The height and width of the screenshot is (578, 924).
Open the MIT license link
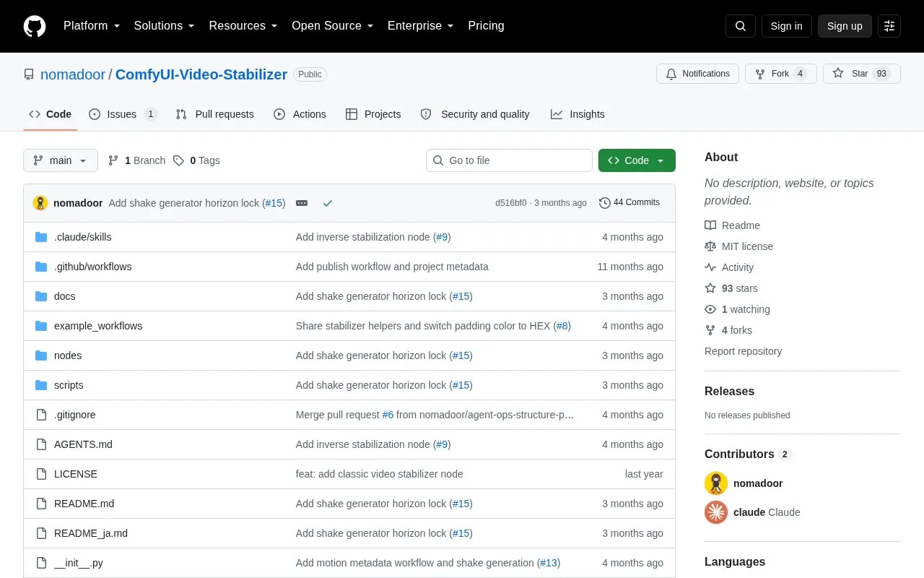pyautogui.click(x=738, y=246)
